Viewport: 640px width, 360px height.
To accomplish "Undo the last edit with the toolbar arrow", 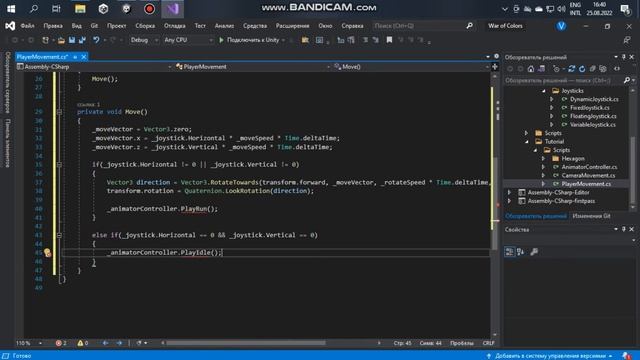I will click(x=96, y=40).
